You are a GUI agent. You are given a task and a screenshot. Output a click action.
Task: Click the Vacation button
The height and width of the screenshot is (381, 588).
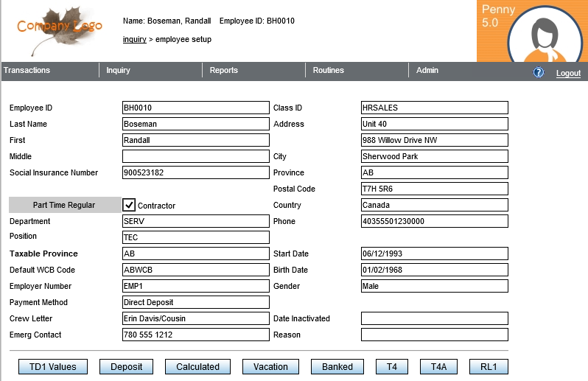point(270,366)
